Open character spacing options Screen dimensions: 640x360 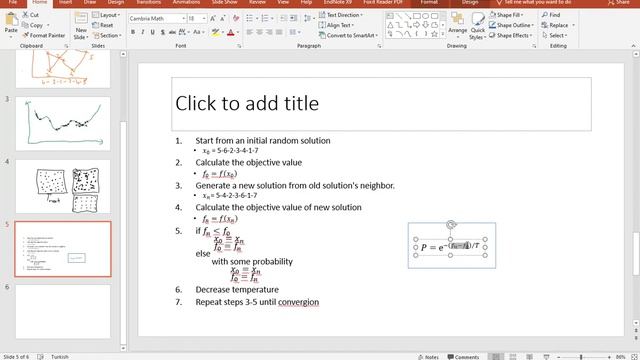pyautogui.click(x=184, y=32)
